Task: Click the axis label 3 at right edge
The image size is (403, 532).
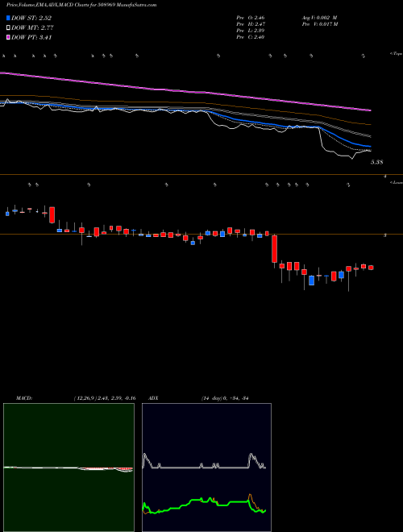Action: coord(385,235)
